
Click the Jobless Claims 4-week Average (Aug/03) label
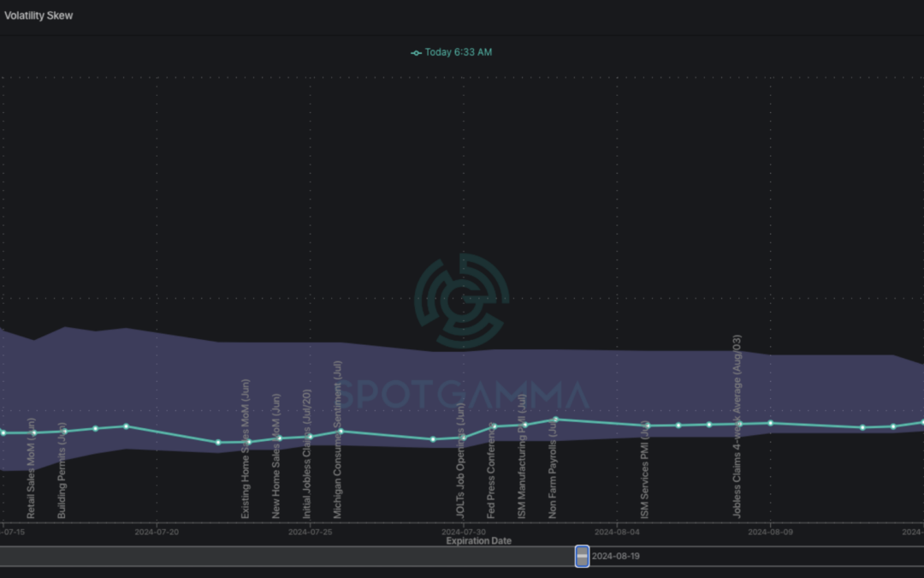737,426
